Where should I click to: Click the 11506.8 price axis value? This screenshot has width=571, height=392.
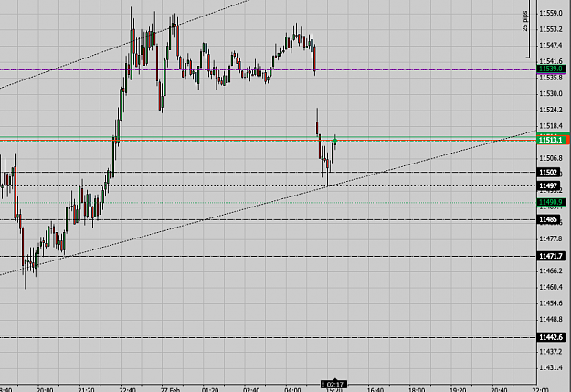(x=551, y=158)
